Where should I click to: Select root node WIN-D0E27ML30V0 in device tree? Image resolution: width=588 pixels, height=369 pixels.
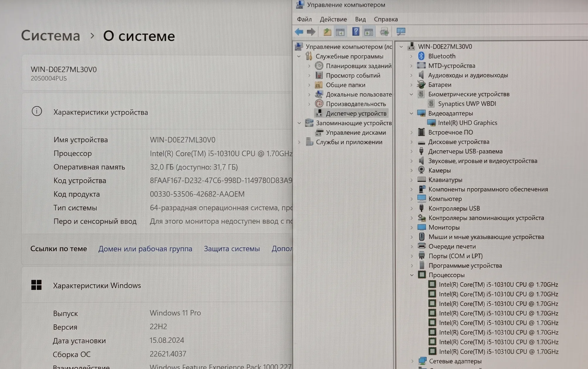[445, 46]
